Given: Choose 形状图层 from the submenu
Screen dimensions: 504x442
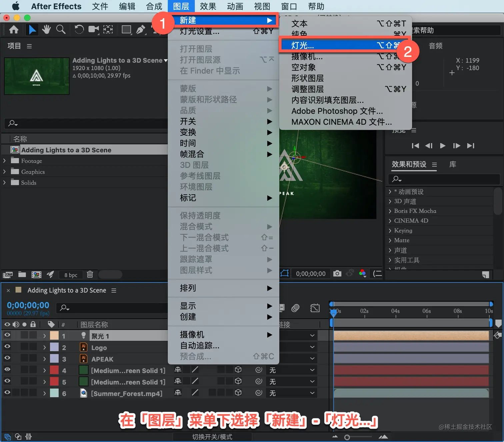Looking at the screenshot, I should (346, 78).
